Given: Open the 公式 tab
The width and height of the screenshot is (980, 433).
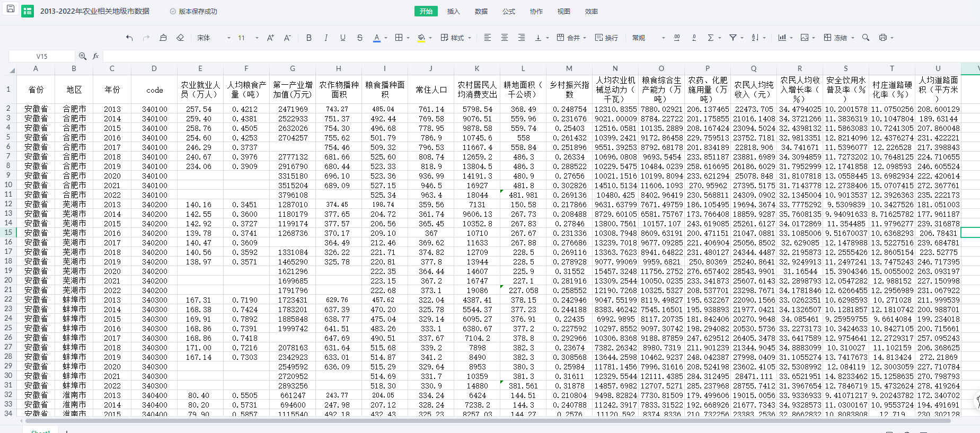Looking at the screenshot, I should [x=508, y=11].
